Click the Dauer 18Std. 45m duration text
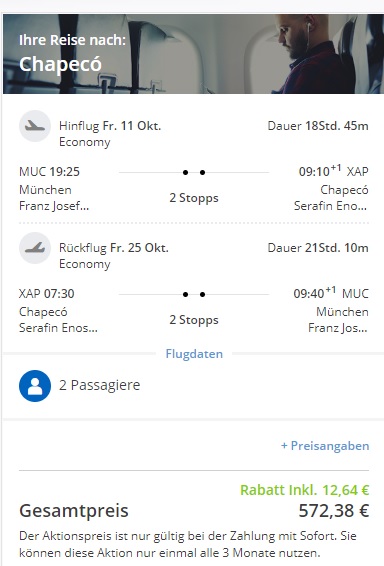The image size is (384, 566). 318,126
